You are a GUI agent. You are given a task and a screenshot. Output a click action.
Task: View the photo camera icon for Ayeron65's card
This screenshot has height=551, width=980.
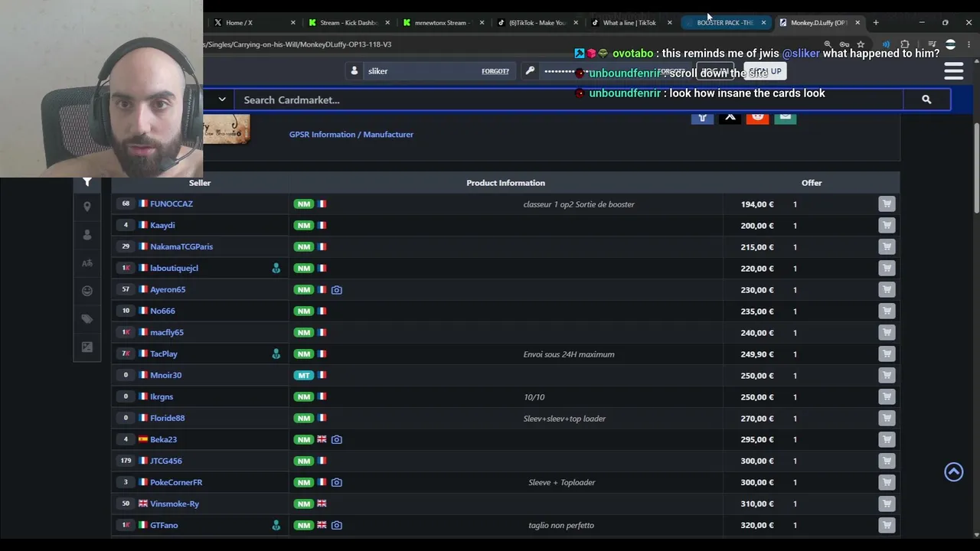[336, 290]
